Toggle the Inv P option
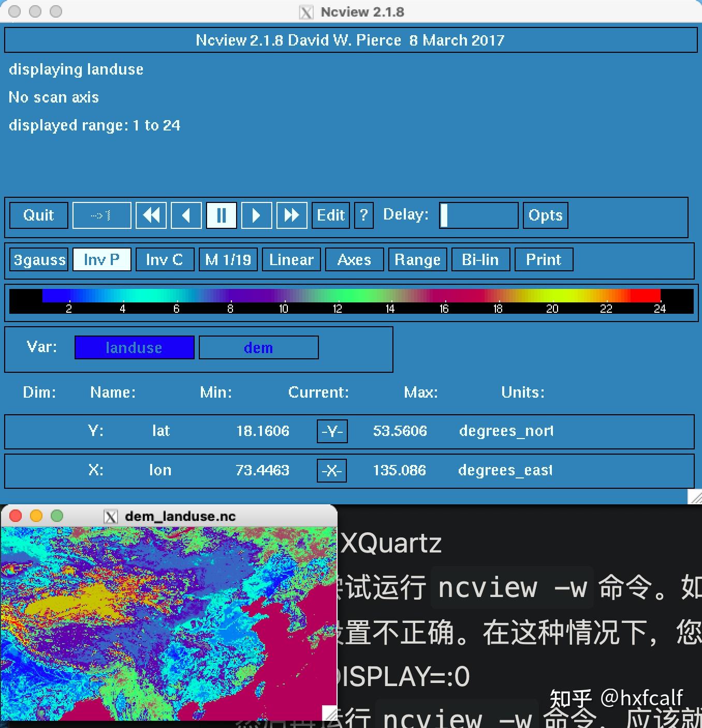 point(102,259)
